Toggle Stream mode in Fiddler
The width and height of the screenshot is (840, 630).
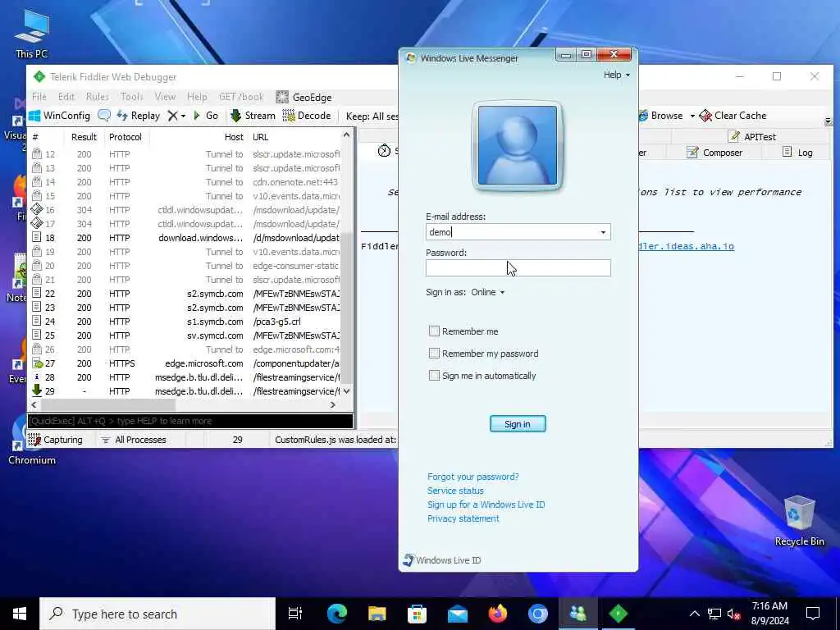(x=253, y=116)
